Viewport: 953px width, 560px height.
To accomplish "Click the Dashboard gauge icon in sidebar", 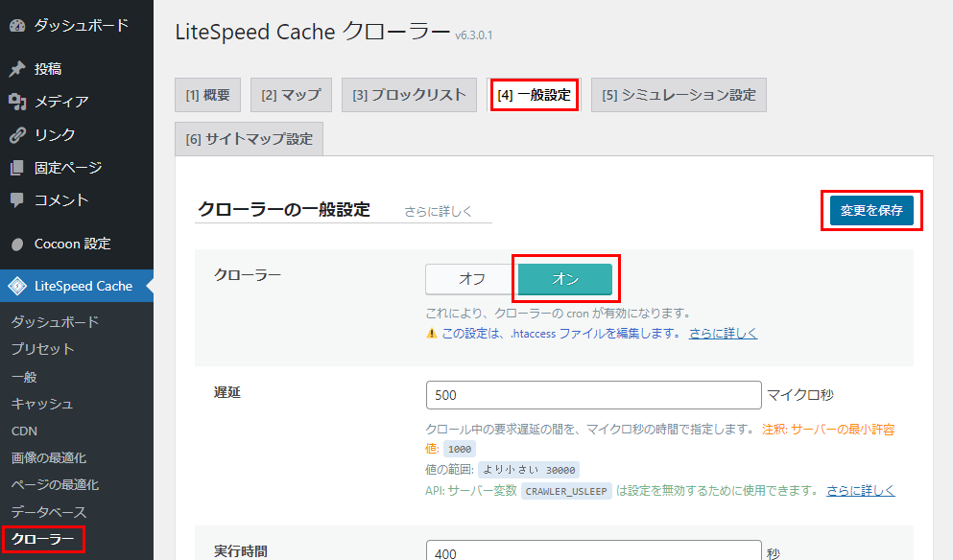I will point(17,26).
